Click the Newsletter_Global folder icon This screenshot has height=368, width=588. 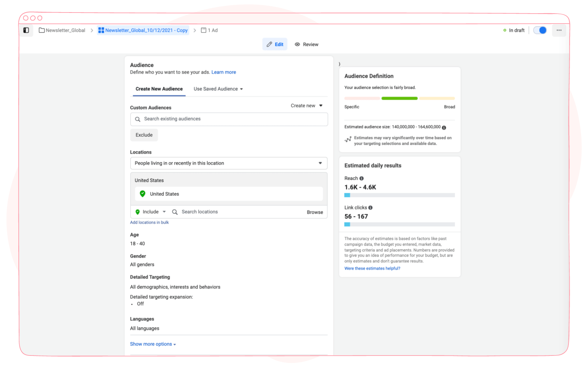click(42, 30)
